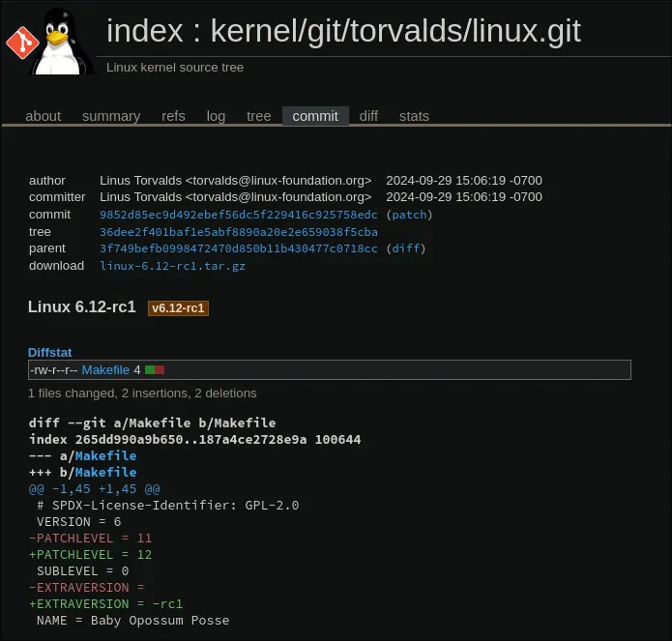672x641 pixels.
Task: Click the line NAME = Baby Opossum Posse
Action: coord(132,621)
